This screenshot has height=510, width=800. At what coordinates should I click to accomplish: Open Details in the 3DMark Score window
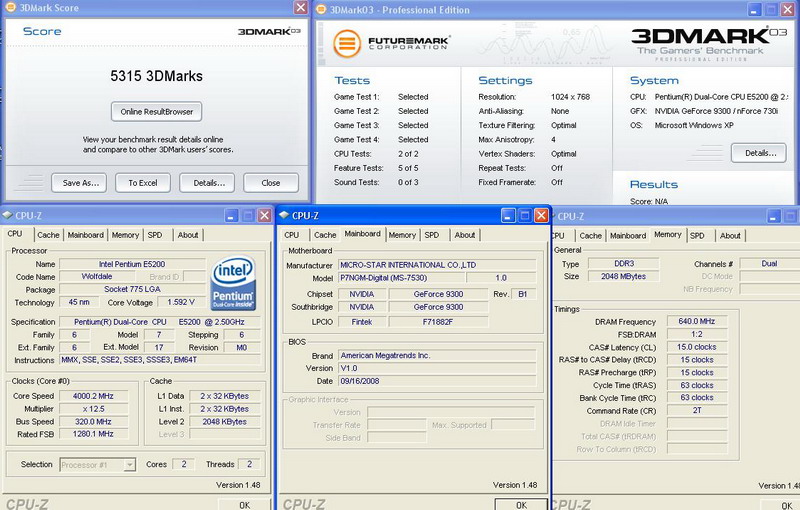(x=207, y=183)
